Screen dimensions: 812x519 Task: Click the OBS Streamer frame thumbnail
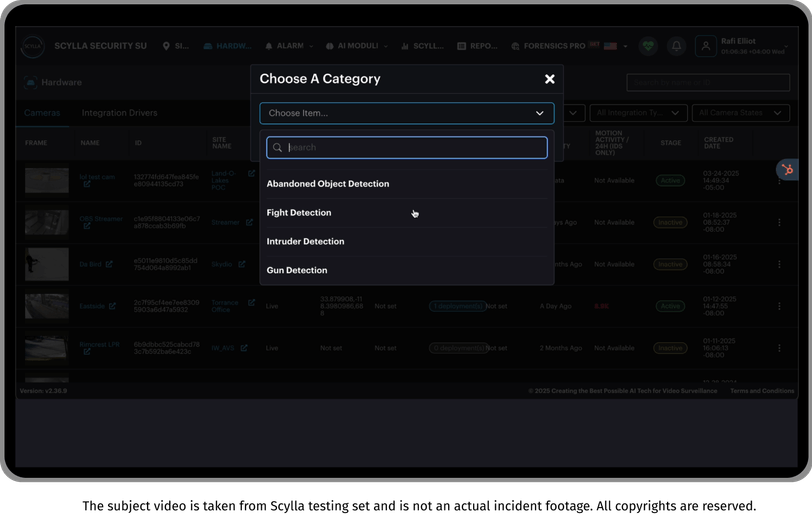pyautogui.click(x=47, y=222)
